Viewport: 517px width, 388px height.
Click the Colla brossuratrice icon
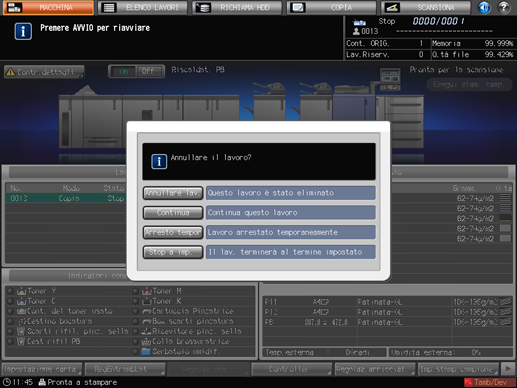point(147,341)
